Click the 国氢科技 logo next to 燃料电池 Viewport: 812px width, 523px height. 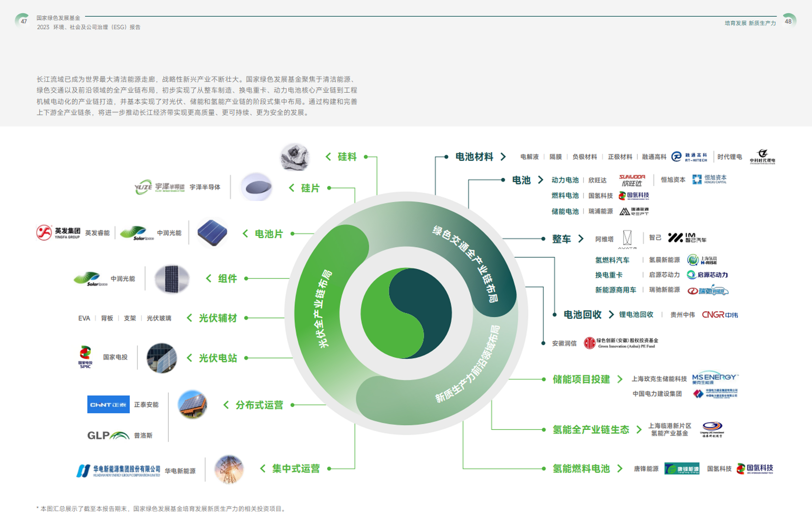coord(634,196)
